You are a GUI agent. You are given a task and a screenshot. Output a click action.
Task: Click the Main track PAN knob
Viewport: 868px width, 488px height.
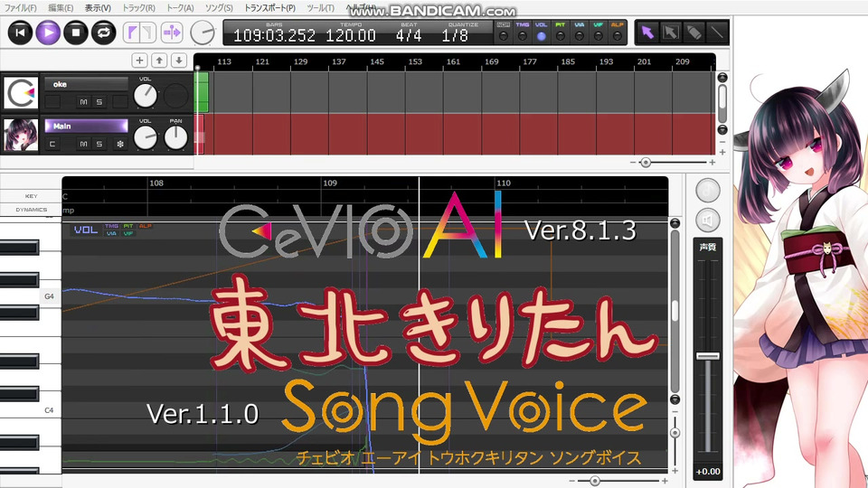(176, 137)
